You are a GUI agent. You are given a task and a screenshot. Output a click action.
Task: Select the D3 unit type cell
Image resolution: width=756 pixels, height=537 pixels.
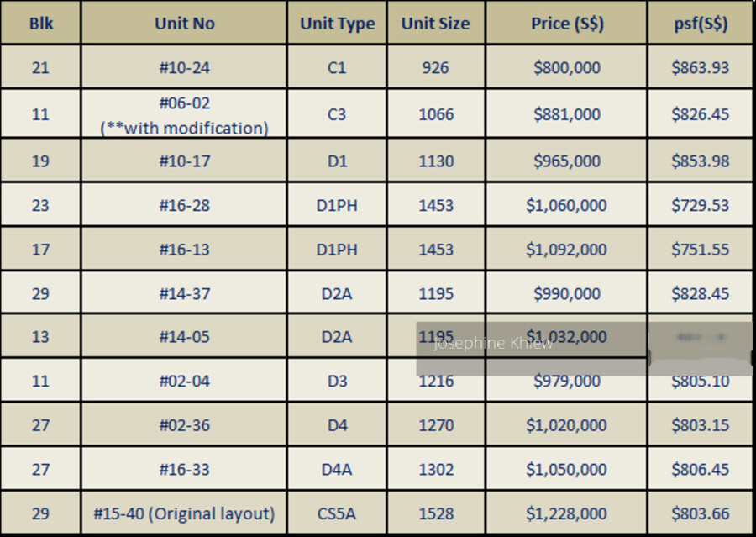click(x=337, y=381)
